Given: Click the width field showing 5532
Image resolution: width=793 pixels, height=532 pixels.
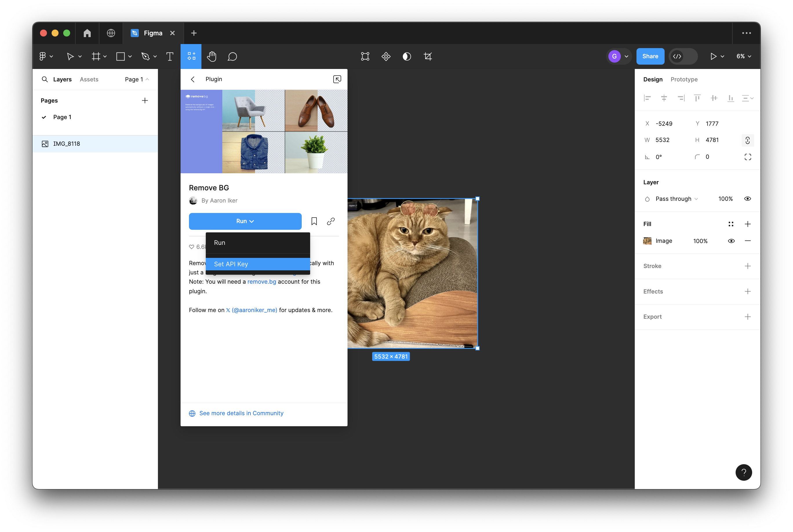Looking at the screenshot, I should pyautogui.click(x=662, y=140).
